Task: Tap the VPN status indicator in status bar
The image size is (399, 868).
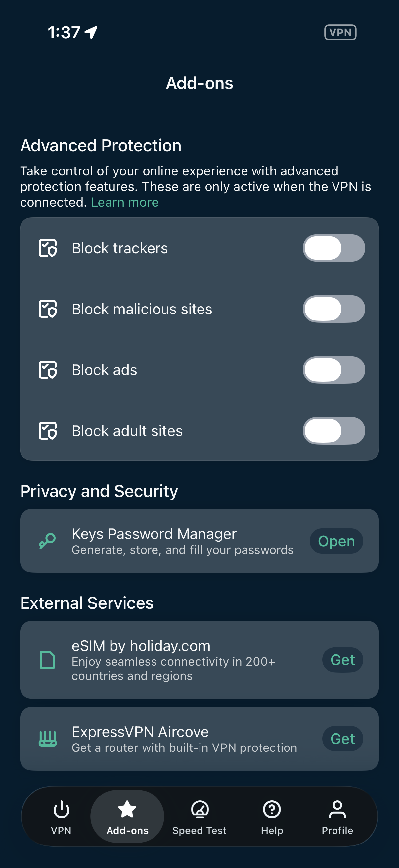Action: coord(340,33)
